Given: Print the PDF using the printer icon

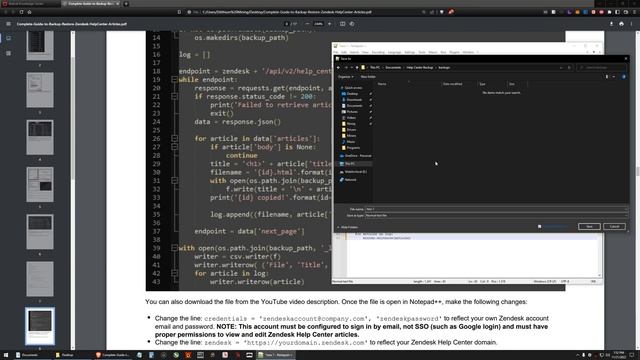Looking at the screenshot, I should 621,24.
